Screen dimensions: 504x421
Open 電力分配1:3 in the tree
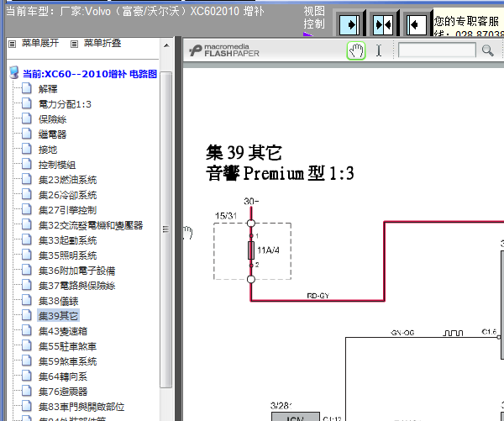click(65, 104)
